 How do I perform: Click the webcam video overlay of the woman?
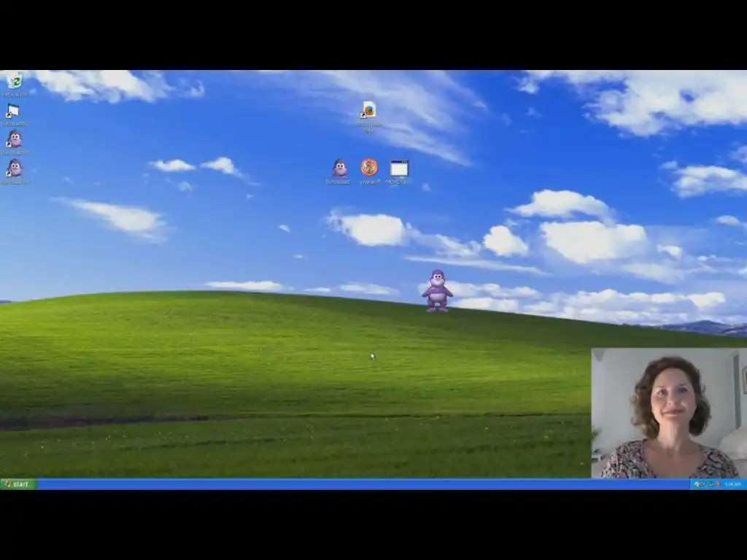click(x=669, y=413)
